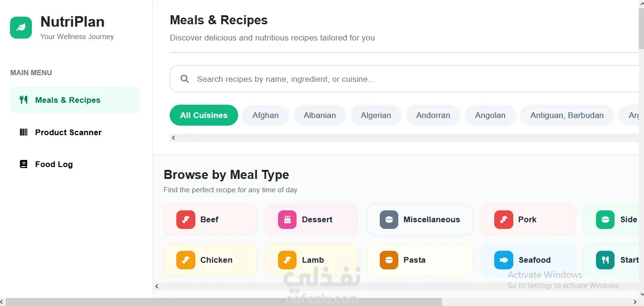
Task: Click the left arrow of cuisine scrollbar
Action: (173, 138)
